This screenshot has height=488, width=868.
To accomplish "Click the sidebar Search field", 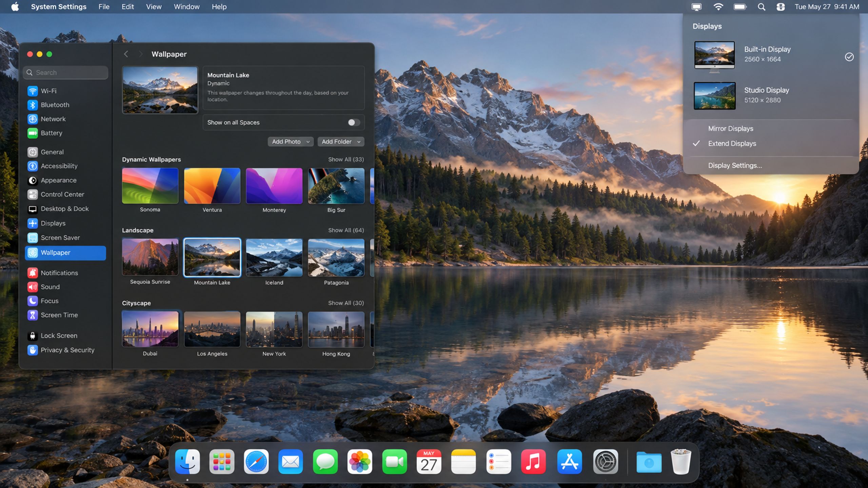I will [65, 73].
